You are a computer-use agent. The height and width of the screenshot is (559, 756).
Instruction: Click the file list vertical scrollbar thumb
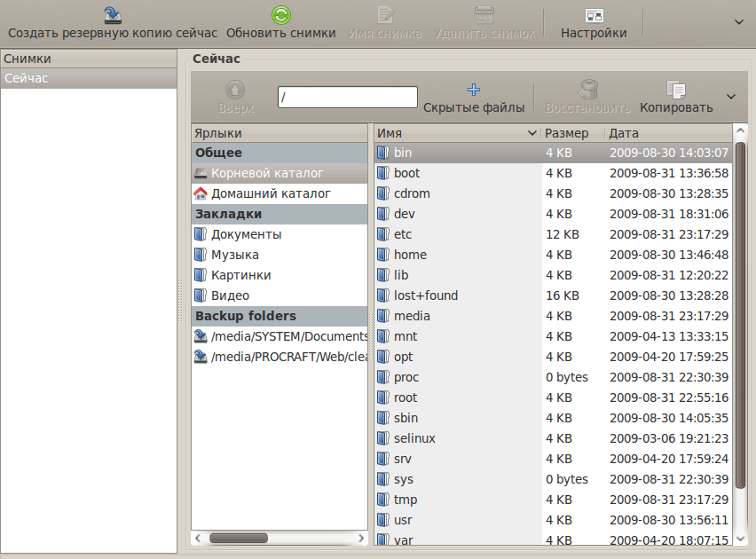pyautogui.click(x=740, y=314)
